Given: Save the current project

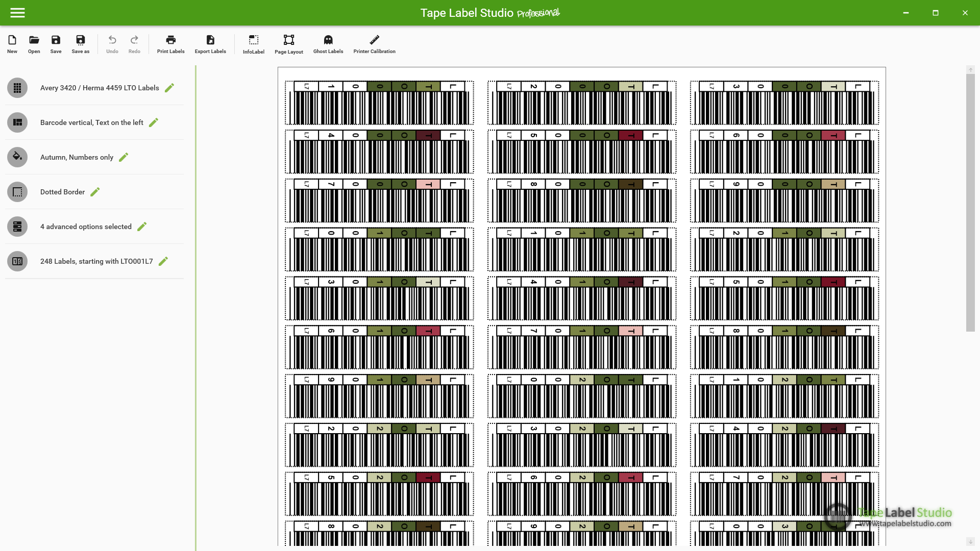Looking at the screenshot, I should tap(56, 44).
